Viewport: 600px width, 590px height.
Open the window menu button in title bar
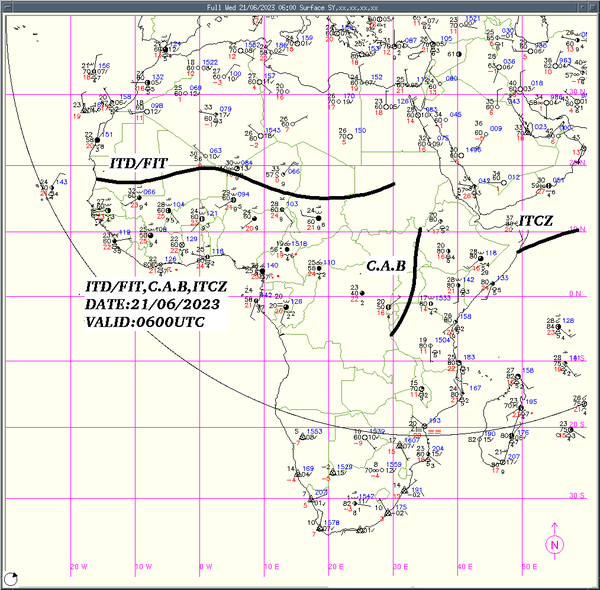point(7,7)
